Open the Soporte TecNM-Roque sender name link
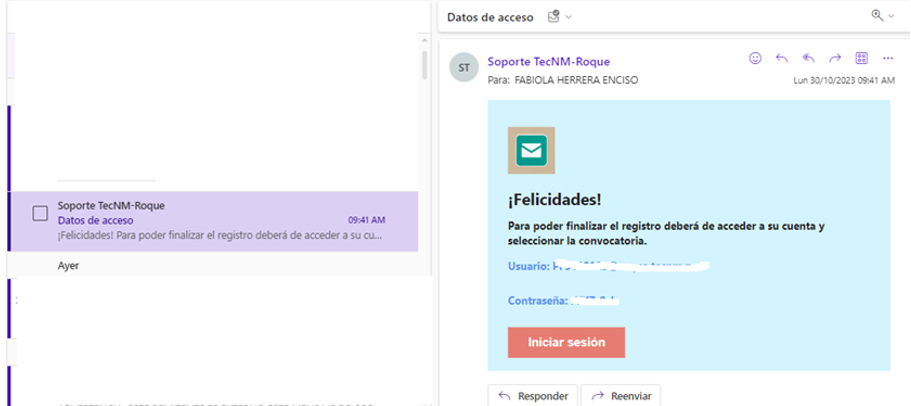 pos(548,62)
